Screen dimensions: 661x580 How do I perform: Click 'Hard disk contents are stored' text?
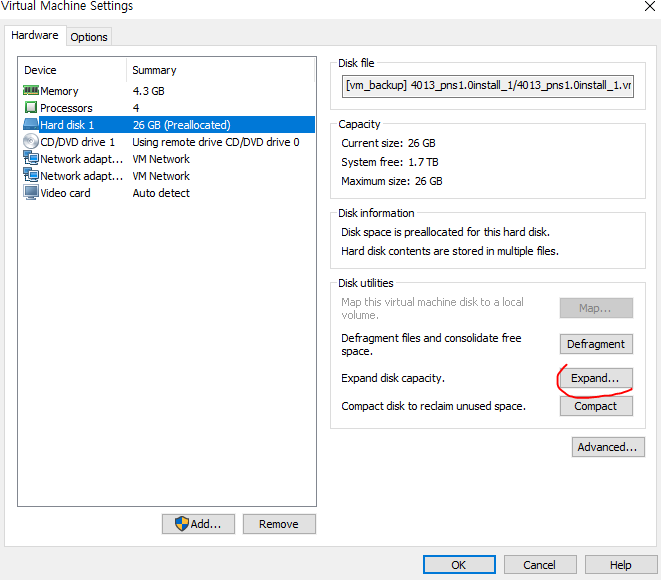click(x=450, y=251)
